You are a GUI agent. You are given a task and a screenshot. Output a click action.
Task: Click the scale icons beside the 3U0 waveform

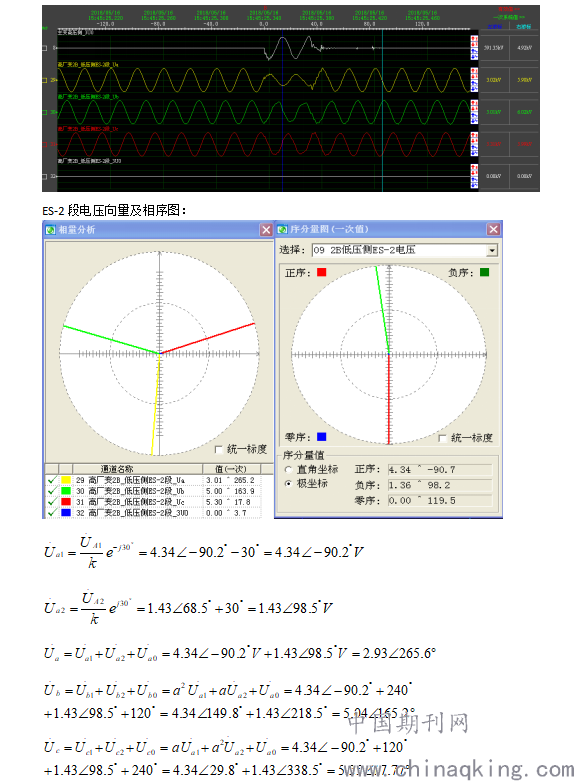pyautogui.click(x=474, y=176)
